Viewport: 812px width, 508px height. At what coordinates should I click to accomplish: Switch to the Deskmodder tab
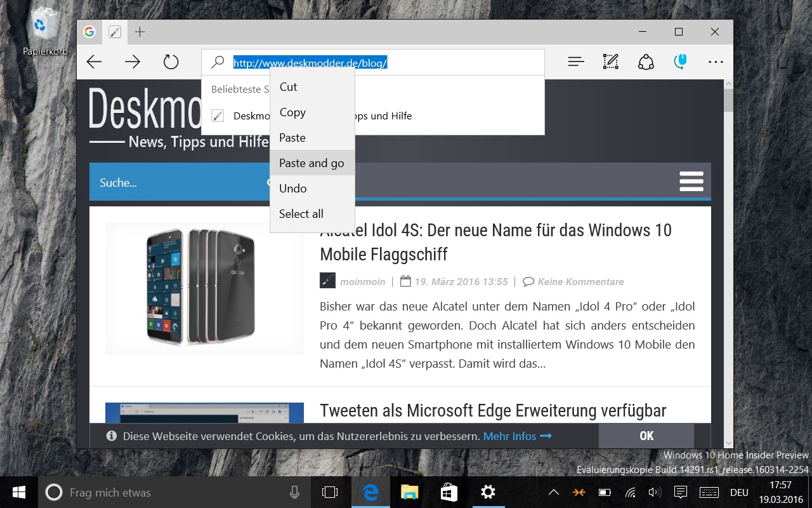point(114,32)
